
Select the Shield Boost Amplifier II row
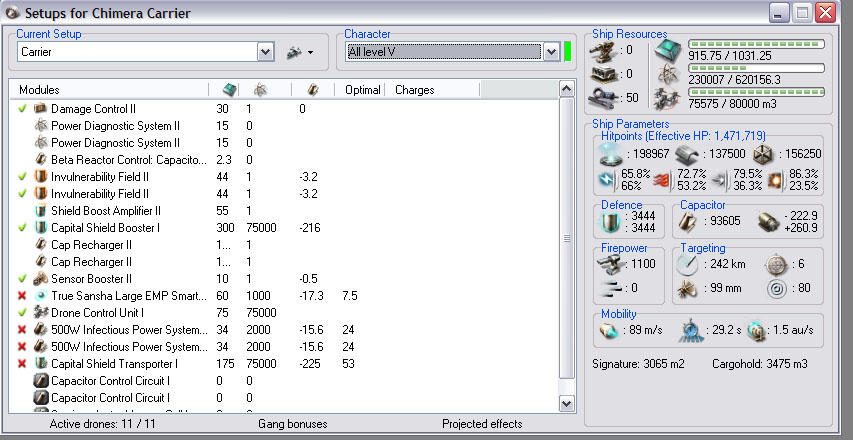point(284,211)
